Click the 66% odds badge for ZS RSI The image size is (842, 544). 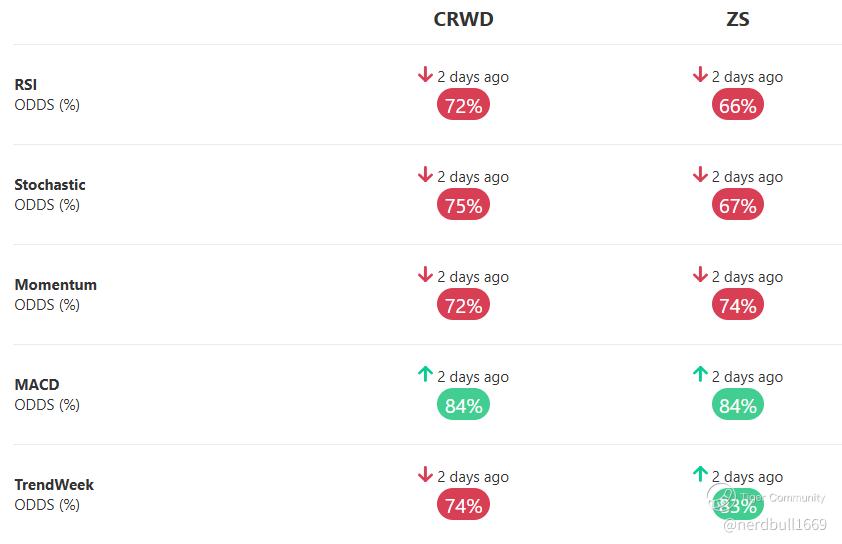(x=738, y=105)
